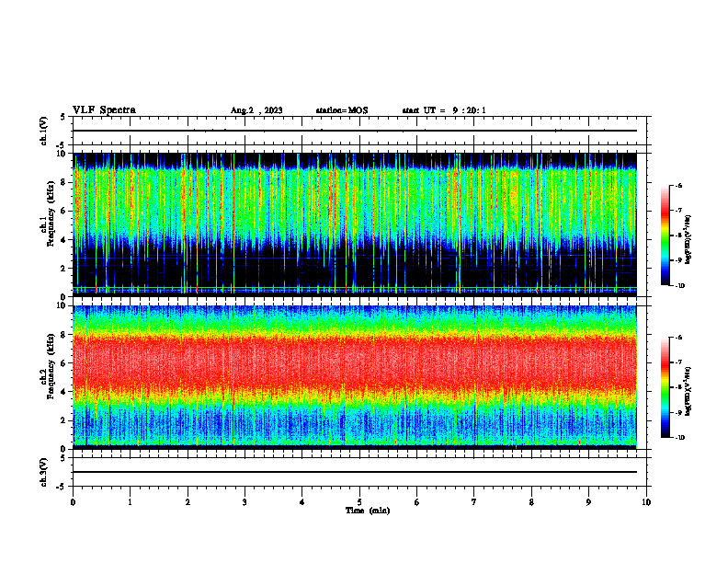Click the "station=MOS" header label
The image size is (728, 563).
[342, 110]
